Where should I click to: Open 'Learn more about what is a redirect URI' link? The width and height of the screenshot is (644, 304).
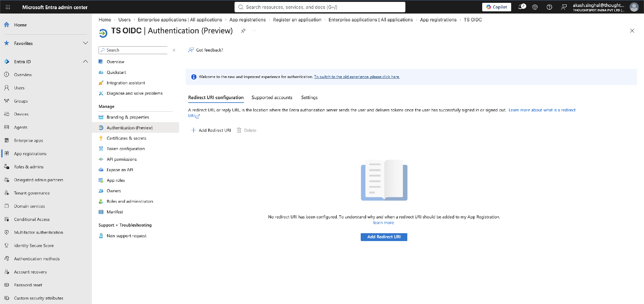pyautogui.click(x=542, y=110)
